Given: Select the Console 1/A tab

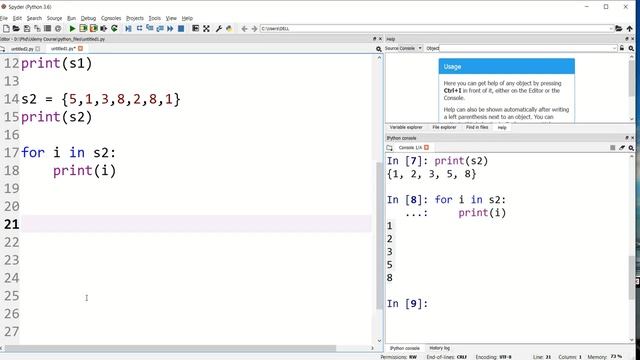Looking at the screenshot, I should (x=410, y=148).
